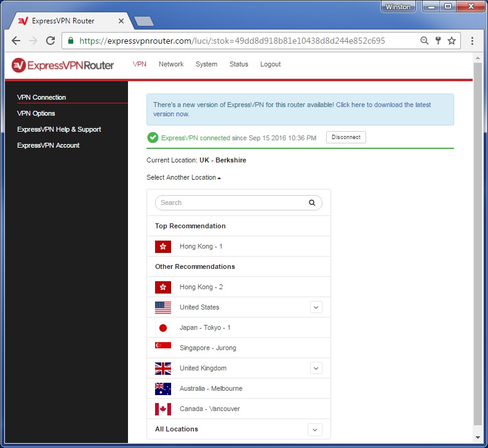Screen dimensions: 488x448
Task: Click the browser address bar URL
Action: [232, 41]
